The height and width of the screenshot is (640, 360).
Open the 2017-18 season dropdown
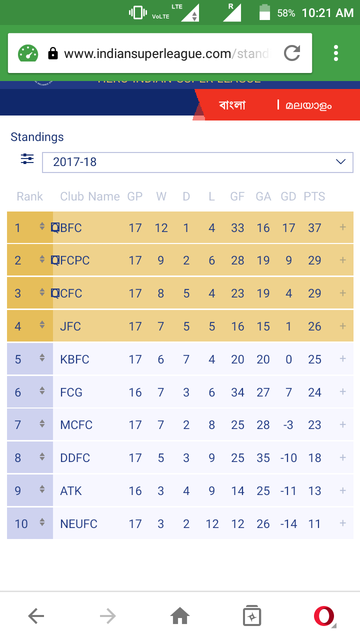click(x=198, y=162)
